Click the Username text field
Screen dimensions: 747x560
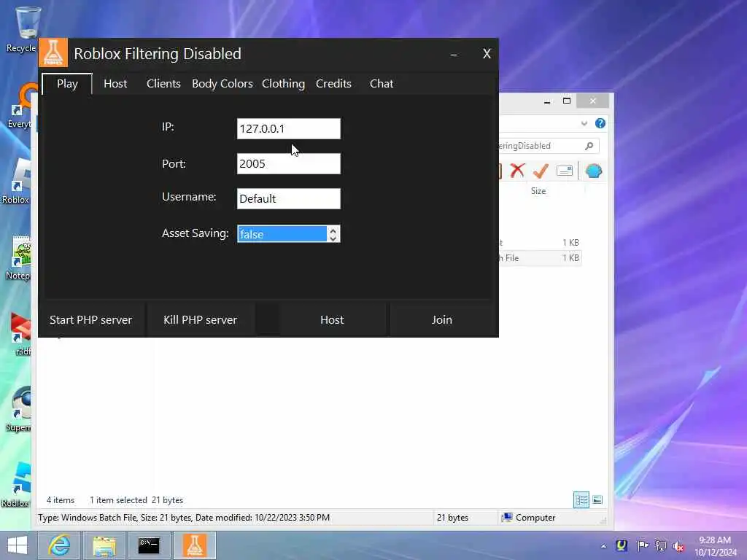[x=289, y=198]
